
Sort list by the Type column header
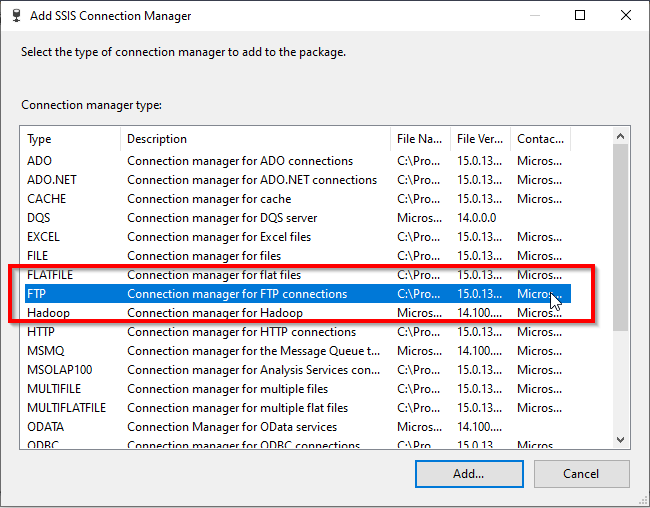click(70, 139)
